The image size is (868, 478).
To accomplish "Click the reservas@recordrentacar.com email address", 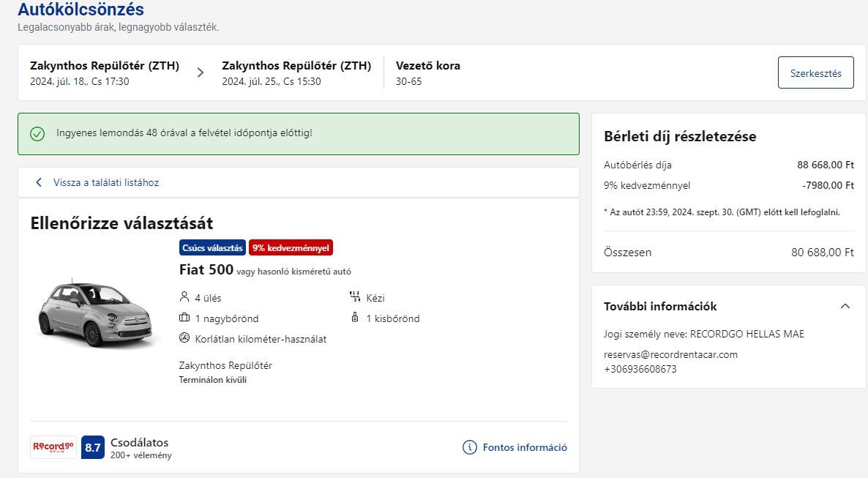I will [670, 354].
